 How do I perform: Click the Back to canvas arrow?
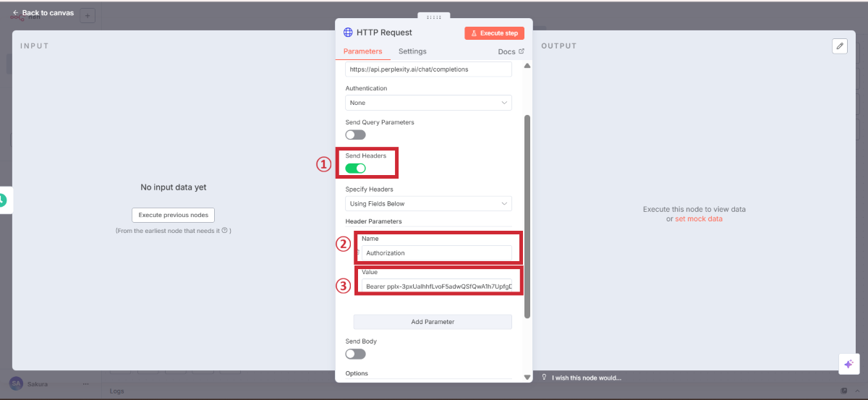(16, 13)
